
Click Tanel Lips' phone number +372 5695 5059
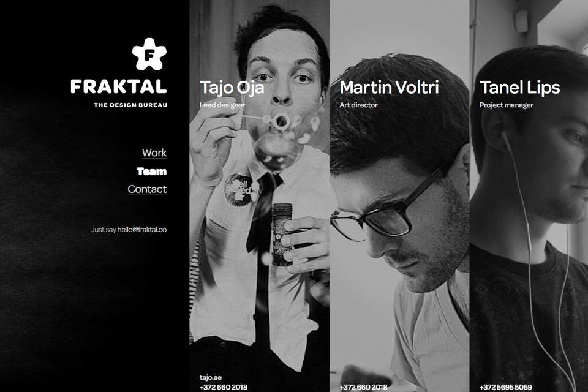505,387
